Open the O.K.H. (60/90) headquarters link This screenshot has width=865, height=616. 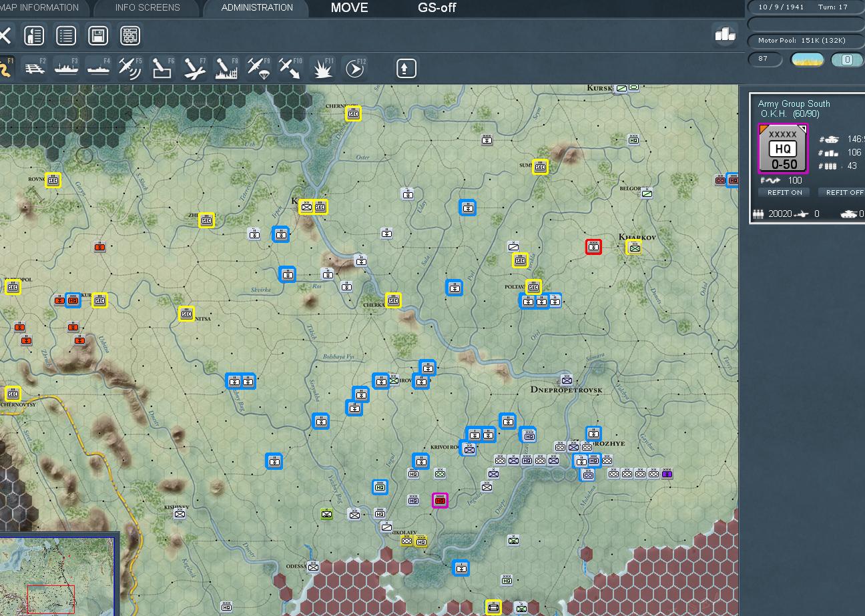(790, 114)
